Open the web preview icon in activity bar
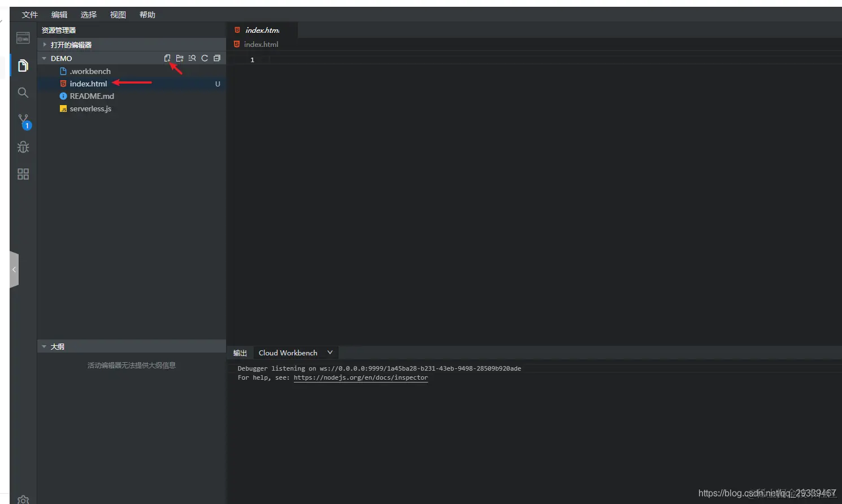 click(x=23, y=38)
